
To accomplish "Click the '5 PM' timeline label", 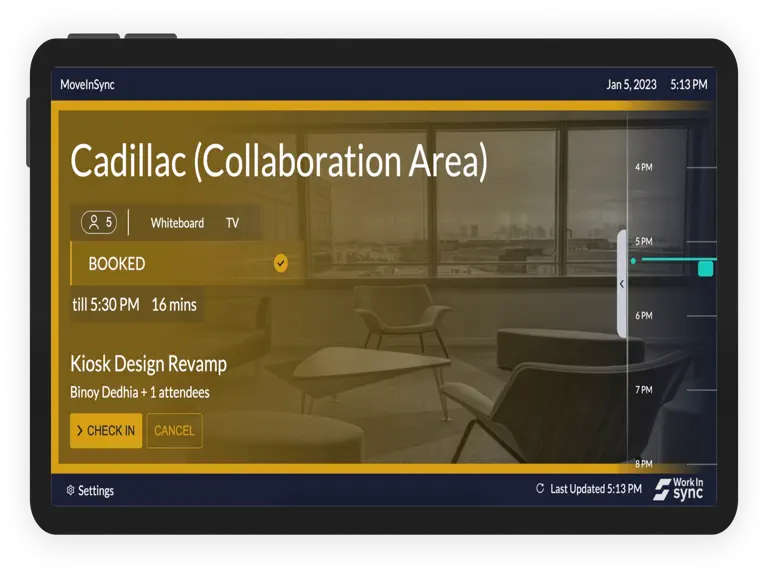I will 644,241.
